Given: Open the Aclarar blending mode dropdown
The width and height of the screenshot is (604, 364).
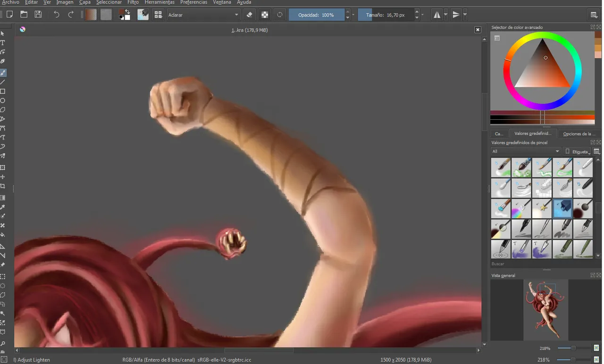Looking at the screenshot, I should [x=203, y=15].
